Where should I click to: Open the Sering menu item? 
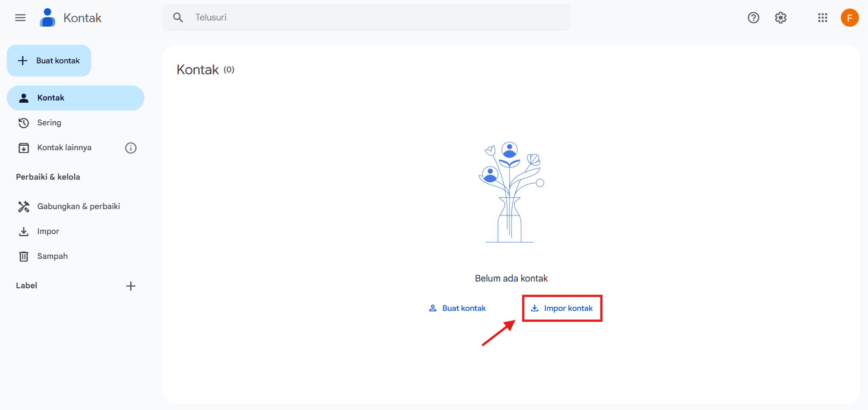point(49,123)
